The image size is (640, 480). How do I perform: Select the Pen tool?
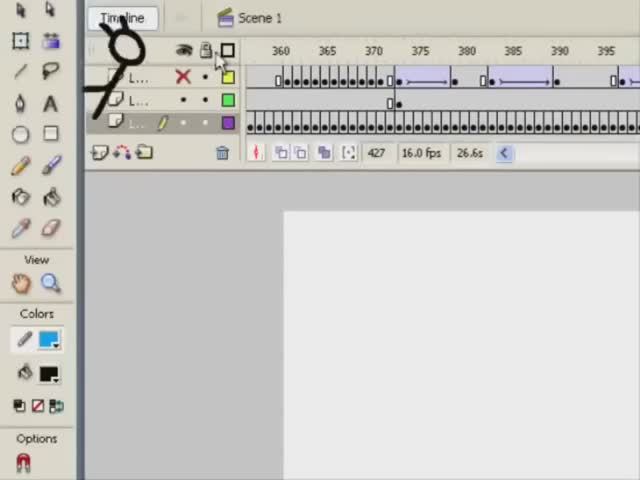(20, 103)
